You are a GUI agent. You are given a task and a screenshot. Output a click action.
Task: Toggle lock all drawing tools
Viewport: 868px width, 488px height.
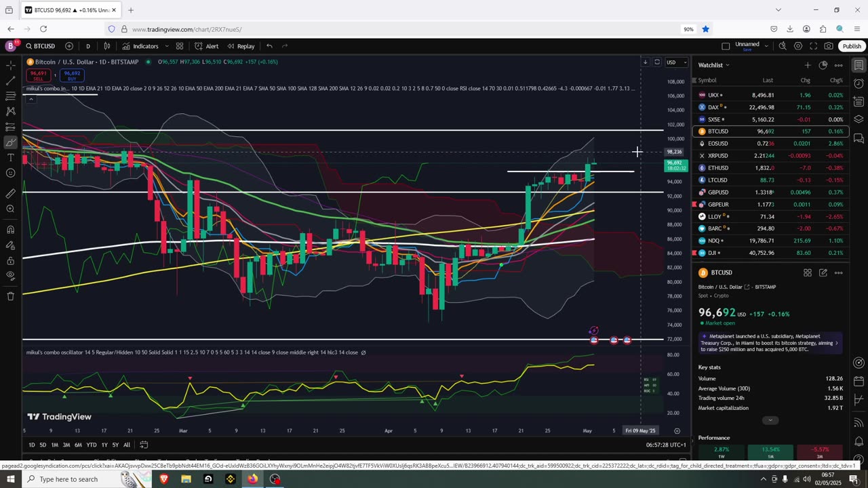click(10, 261)
